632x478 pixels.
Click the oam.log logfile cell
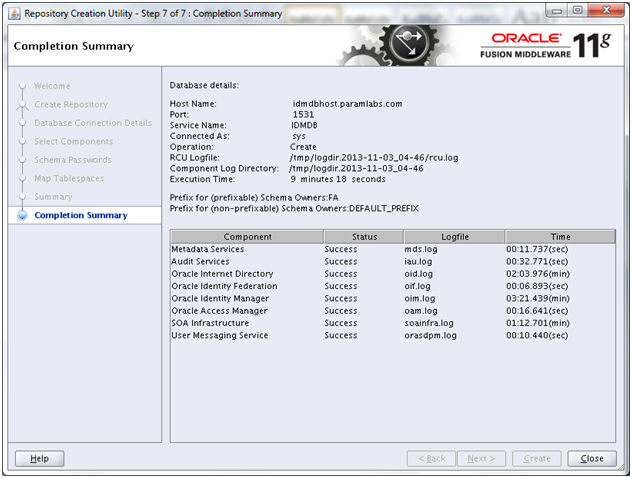click(x=421, y=311)
